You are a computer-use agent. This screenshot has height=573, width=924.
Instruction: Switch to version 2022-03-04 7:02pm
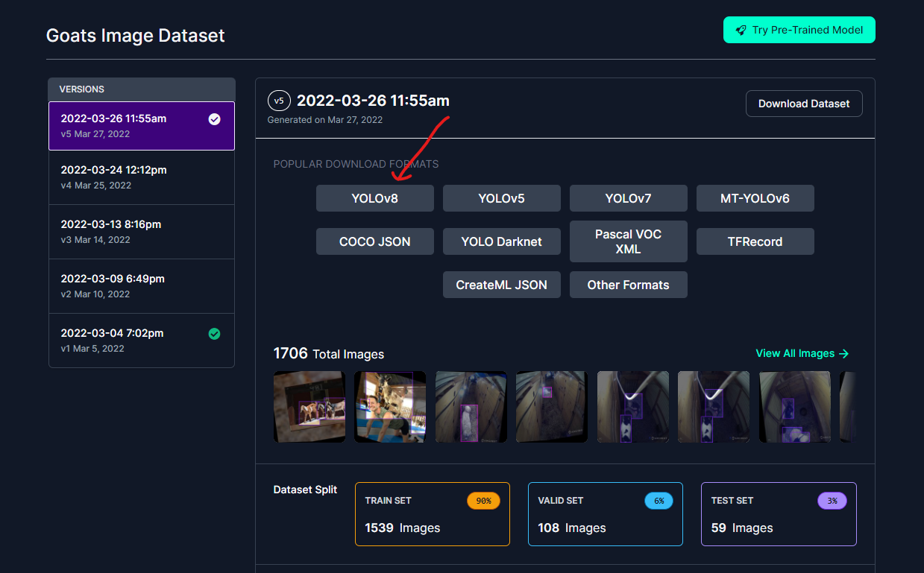(x=142, y=341)
